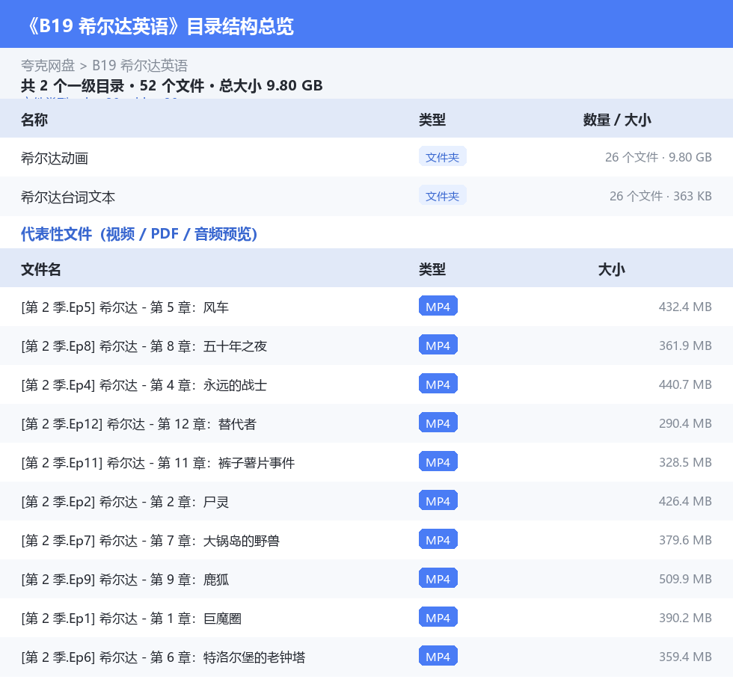Open the file 第 8 章：五十年之夜
This screenshot has height=700, width=733.
tap(366, 346)
